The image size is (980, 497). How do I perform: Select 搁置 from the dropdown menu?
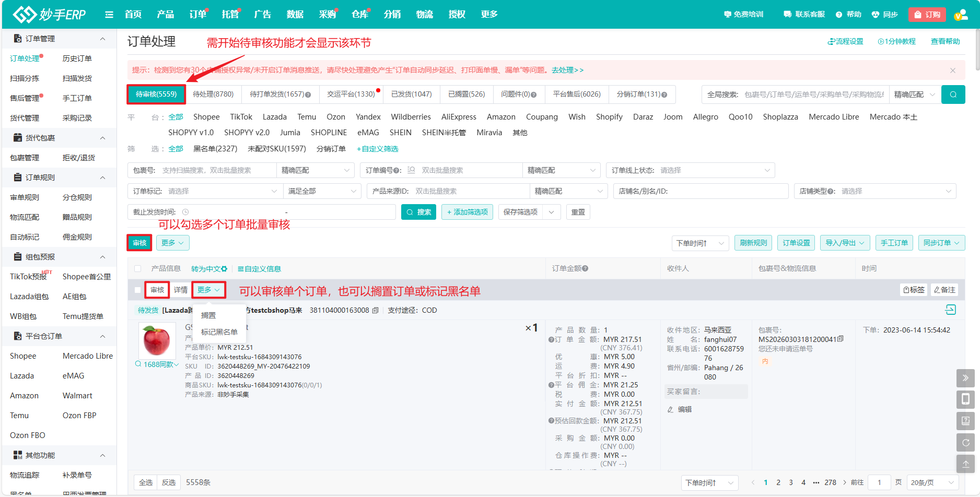point(208,315)
